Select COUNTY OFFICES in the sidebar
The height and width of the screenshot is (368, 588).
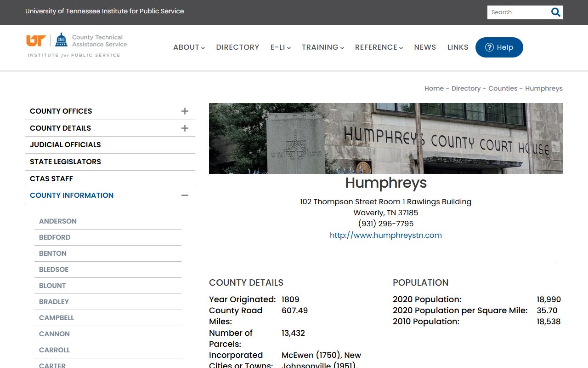point(61,111)
